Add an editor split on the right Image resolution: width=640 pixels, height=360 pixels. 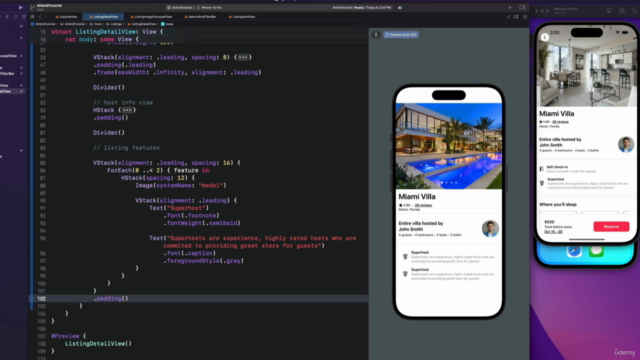(525, 17)
